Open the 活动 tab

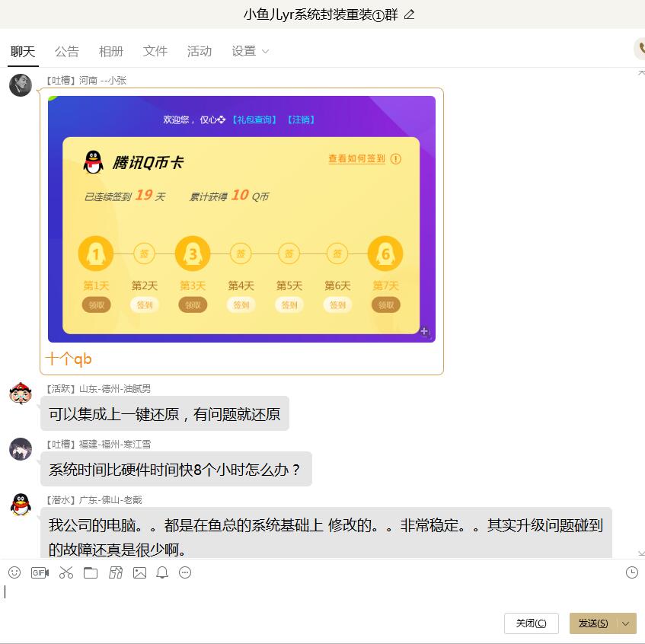[199, 52]
